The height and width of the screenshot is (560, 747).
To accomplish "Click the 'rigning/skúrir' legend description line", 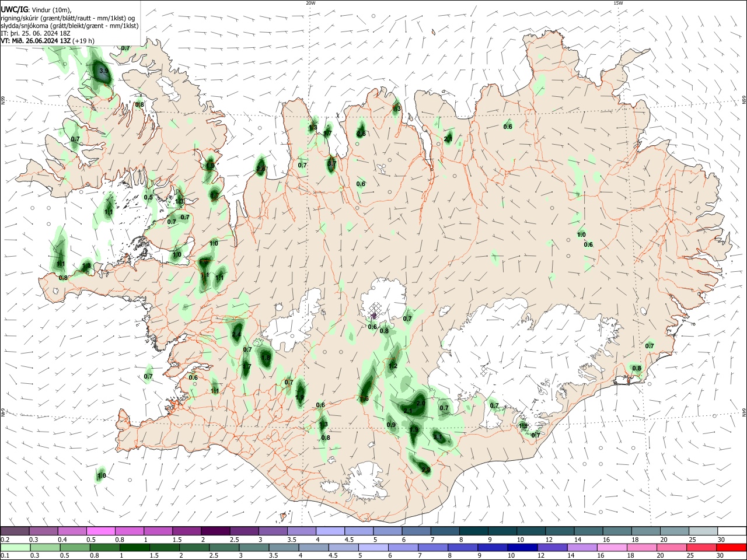I will 68,17.
